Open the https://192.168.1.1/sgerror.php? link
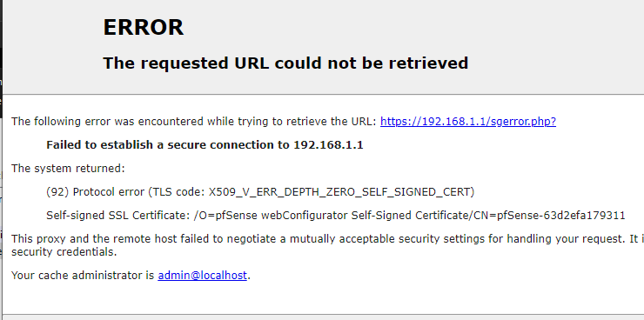 468,122
